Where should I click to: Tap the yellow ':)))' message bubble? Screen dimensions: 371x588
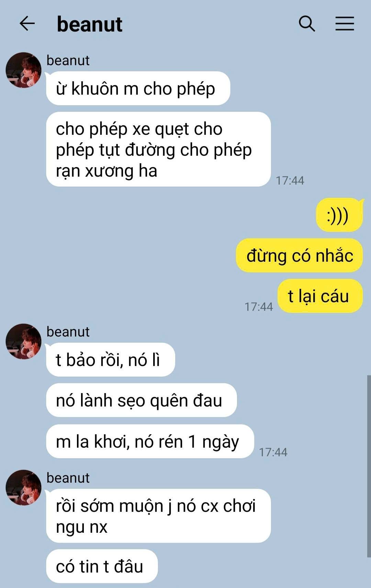click(339, 215)
